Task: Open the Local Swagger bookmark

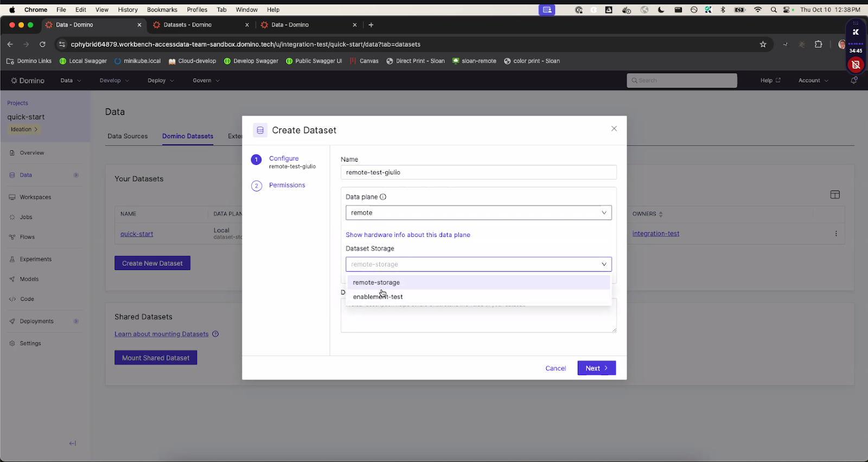Action: click(x=83, y=61)
